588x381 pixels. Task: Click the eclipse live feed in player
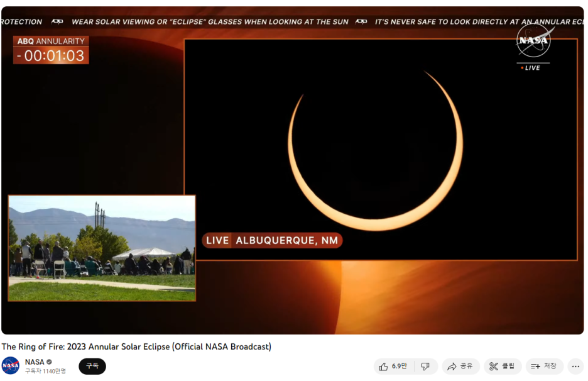(381, 150)
